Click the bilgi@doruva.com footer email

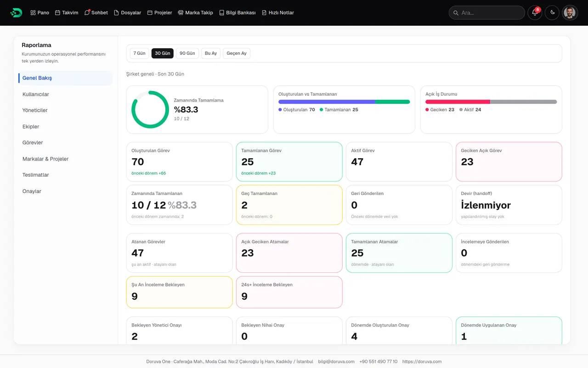click(336, 362)
